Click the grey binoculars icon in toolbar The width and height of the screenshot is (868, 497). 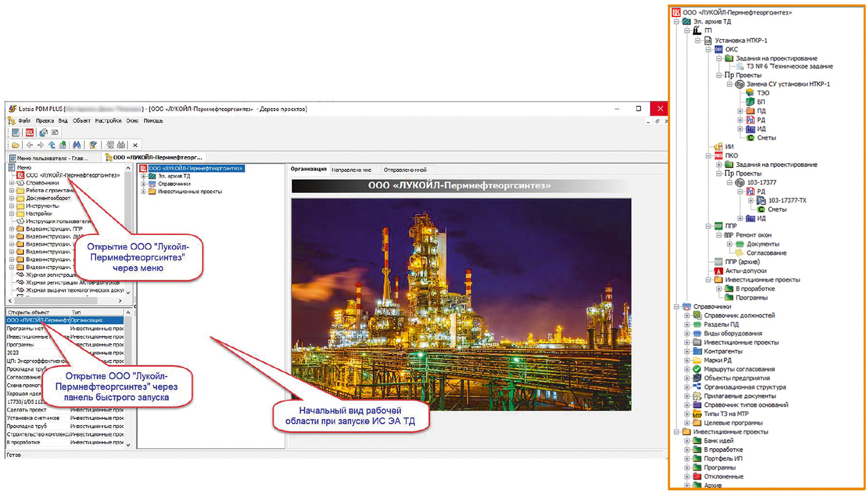tap(121, 145)
